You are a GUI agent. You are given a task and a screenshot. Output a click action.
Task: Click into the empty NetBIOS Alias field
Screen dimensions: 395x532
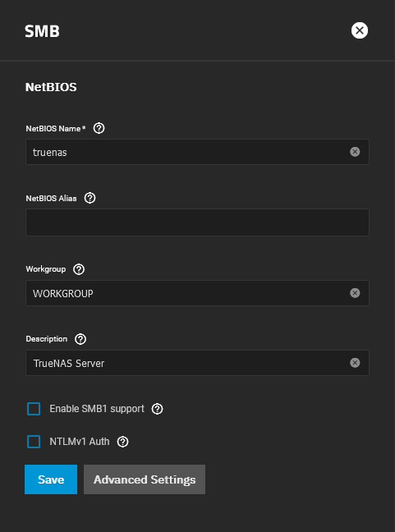[197, 222]
